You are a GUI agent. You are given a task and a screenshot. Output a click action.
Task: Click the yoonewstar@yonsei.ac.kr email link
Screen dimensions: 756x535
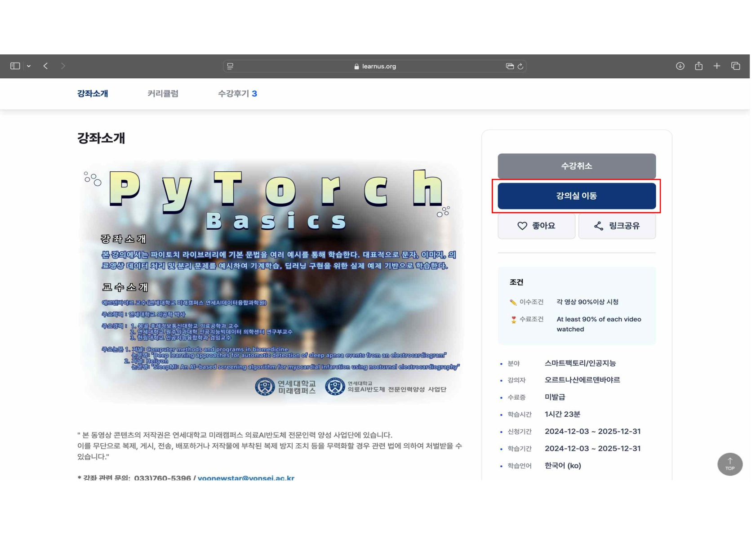[x=245, y=478]
